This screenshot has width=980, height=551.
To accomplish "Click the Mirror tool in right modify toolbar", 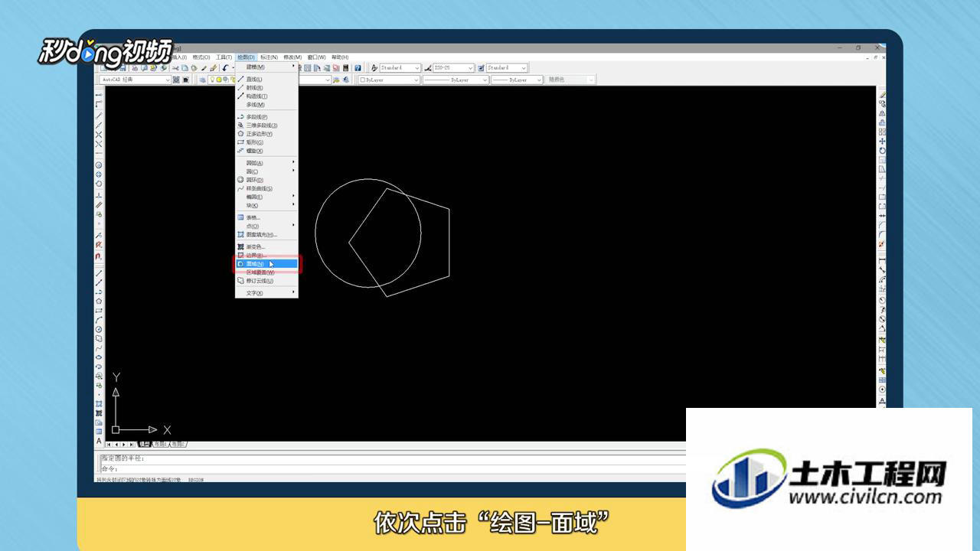I will pyautogui.click(x=882, y=112).
